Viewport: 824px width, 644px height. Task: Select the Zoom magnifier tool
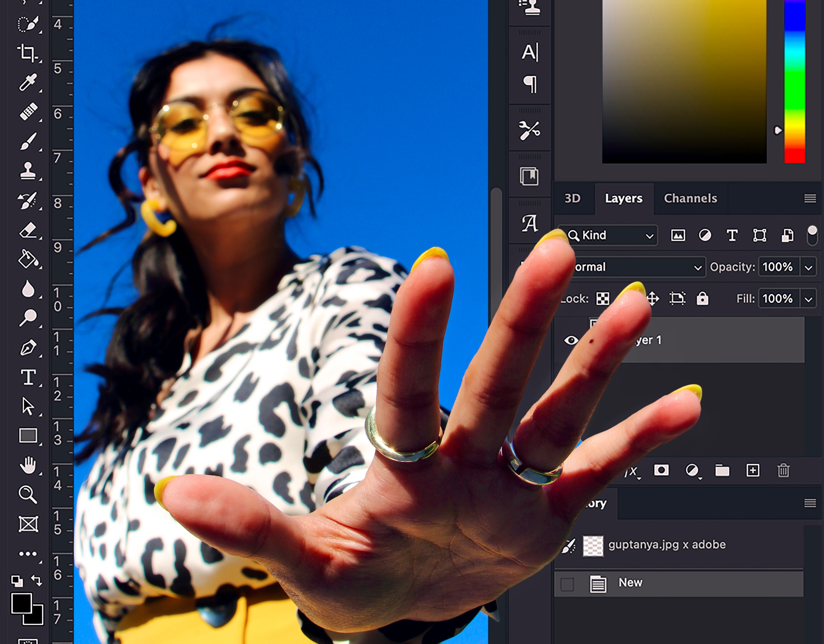point(28,495)
